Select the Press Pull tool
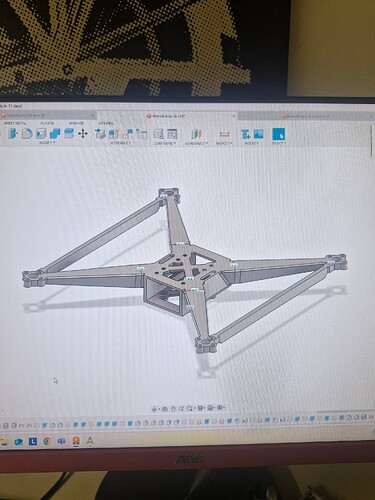 tap(13, 134)
